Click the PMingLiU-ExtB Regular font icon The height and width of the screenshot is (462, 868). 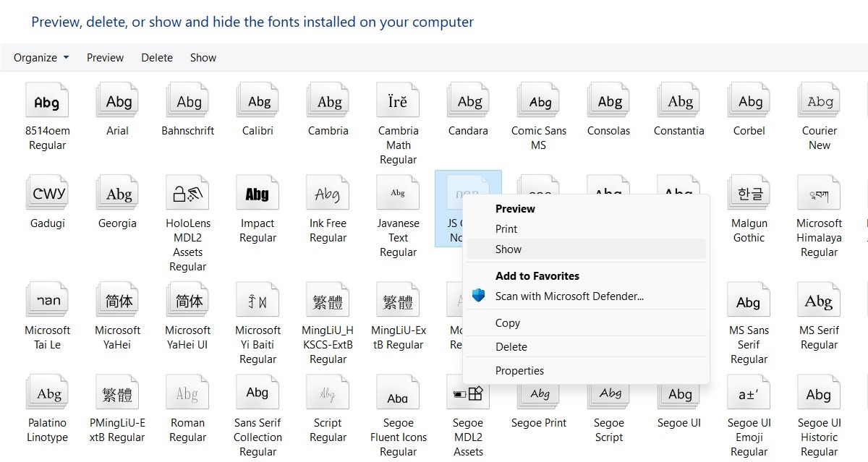(x=116, y=393)
